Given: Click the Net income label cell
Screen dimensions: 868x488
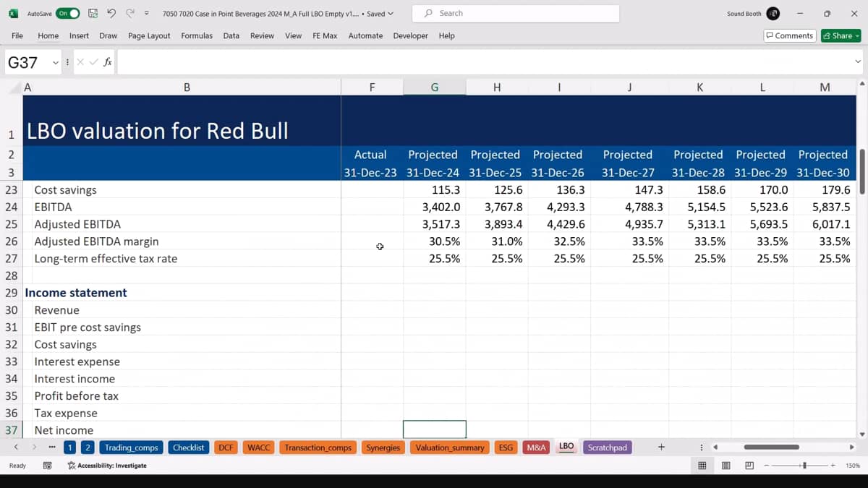Looking at the screenshot, I should coord(64,430).
